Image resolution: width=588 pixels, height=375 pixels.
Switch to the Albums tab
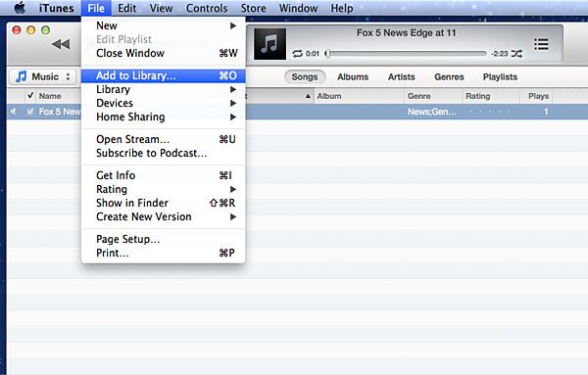pyautogui.click(x=353, y=76)
